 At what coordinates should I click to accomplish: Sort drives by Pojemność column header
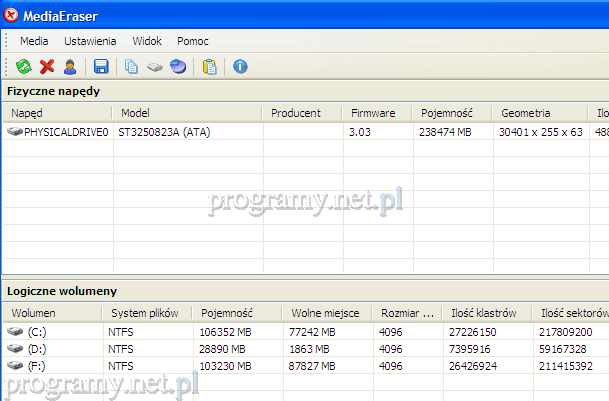tap(448, 113)
